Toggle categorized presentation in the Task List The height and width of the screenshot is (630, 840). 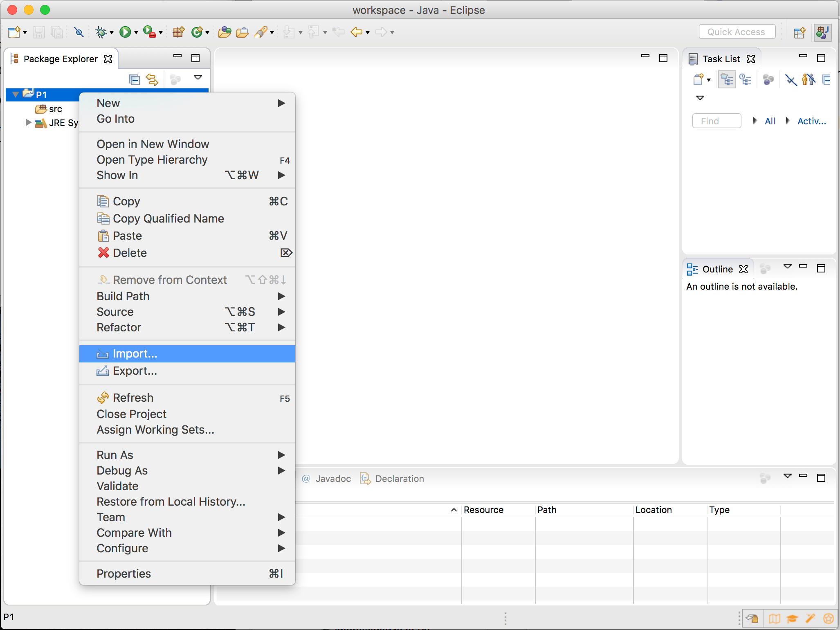[x=728, y=79]
